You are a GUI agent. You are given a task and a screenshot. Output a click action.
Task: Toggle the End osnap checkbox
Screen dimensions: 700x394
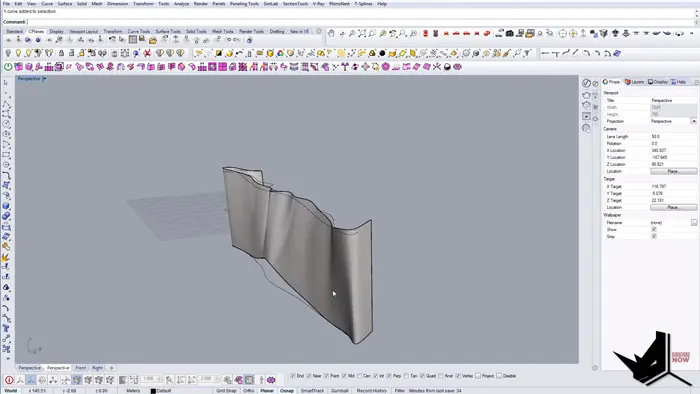pos(293,376)
